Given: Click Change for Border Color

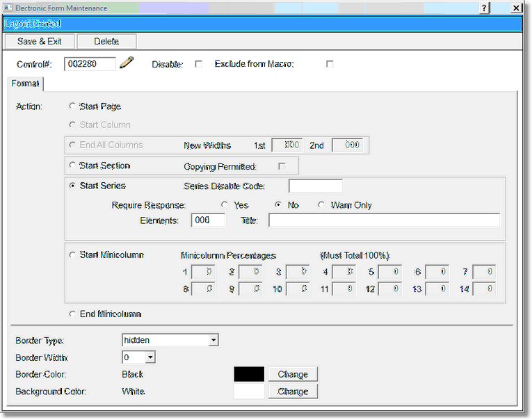Looking at the screenshot, I should click(293, 374).
